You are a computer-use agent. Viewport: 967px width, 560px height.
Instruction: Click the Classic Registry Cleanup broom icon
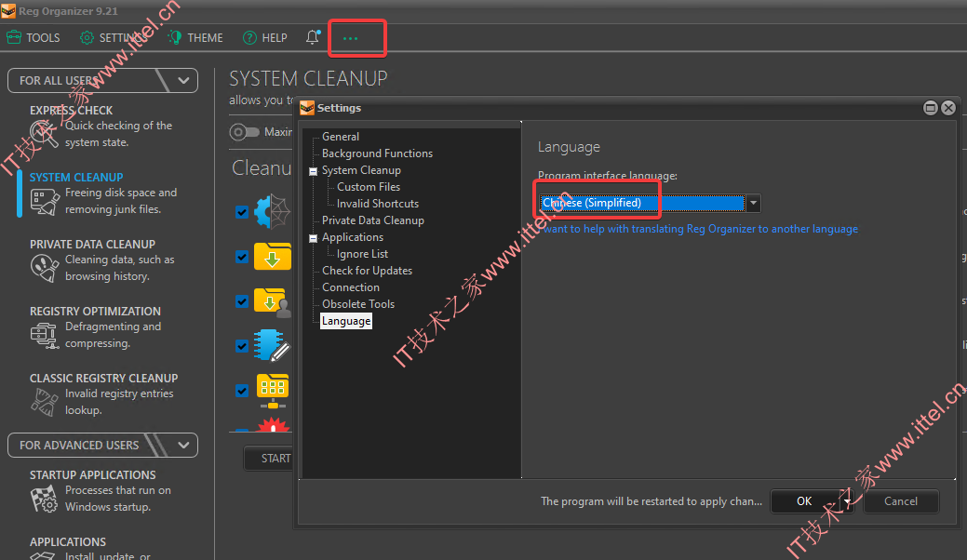pos(45,402)
